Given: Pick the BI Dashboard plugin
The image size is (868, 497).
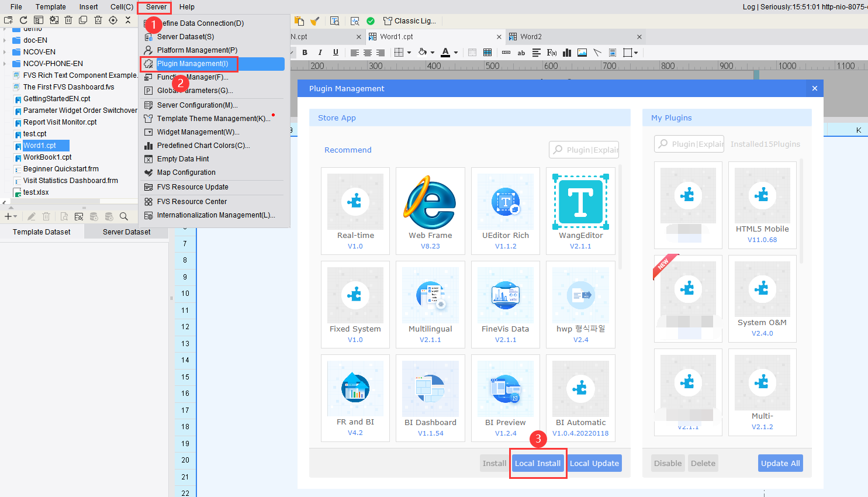Looking at the screenshot, I should (x=430, y=398).
